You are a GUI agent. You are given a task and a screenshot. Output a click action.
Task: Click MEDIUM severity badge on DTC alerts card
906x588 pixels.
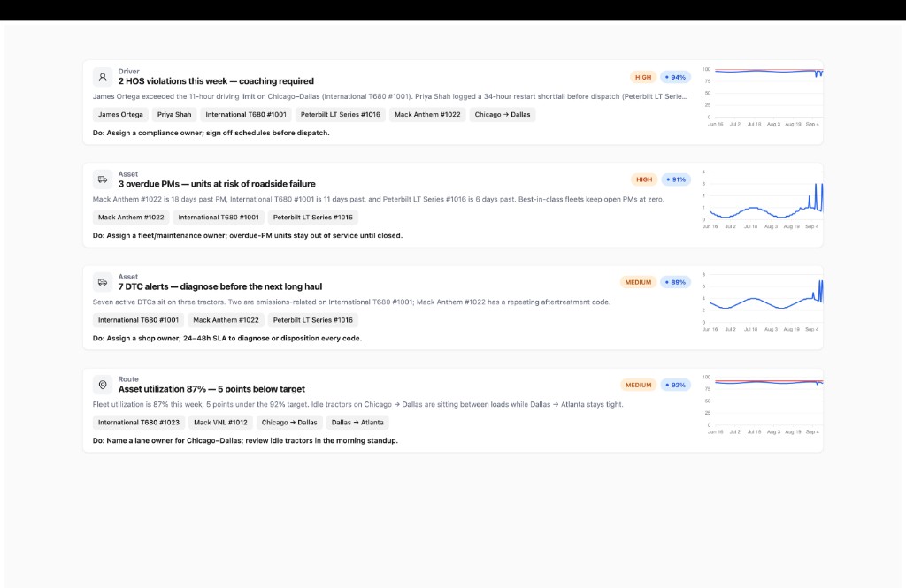[x=639, y=282]
